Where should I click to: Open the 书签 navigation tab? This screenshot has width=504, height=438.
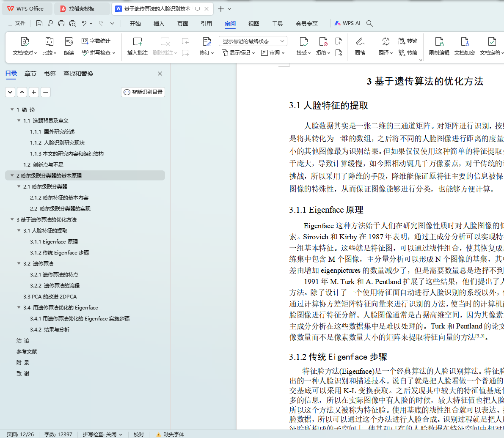pos(50,74)
